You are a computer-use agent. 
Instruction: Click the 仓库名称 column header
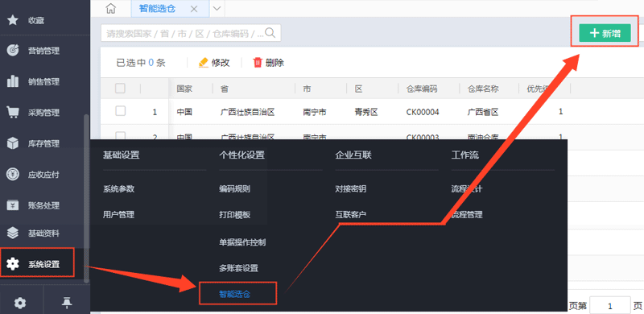483,89
